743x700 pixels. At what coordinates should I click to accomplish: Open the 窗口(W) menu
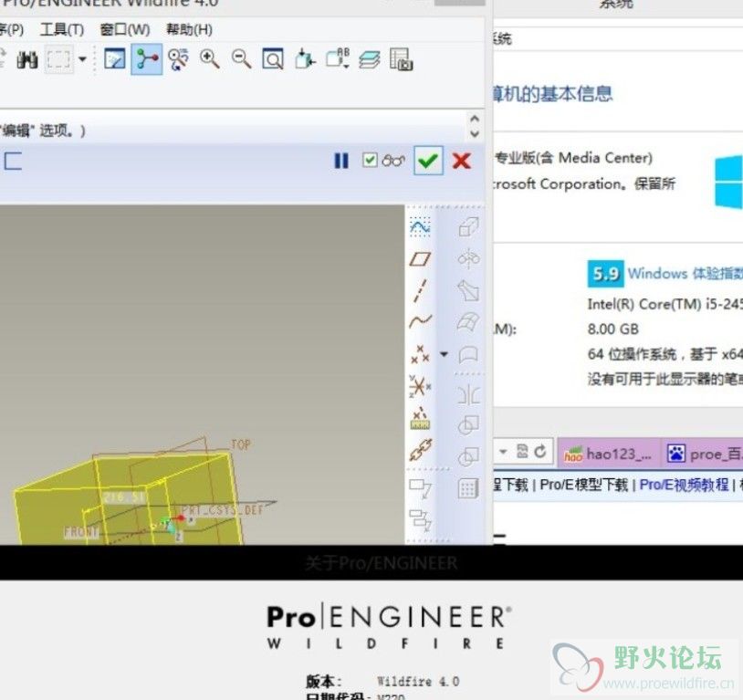click(x=125, y=30)
